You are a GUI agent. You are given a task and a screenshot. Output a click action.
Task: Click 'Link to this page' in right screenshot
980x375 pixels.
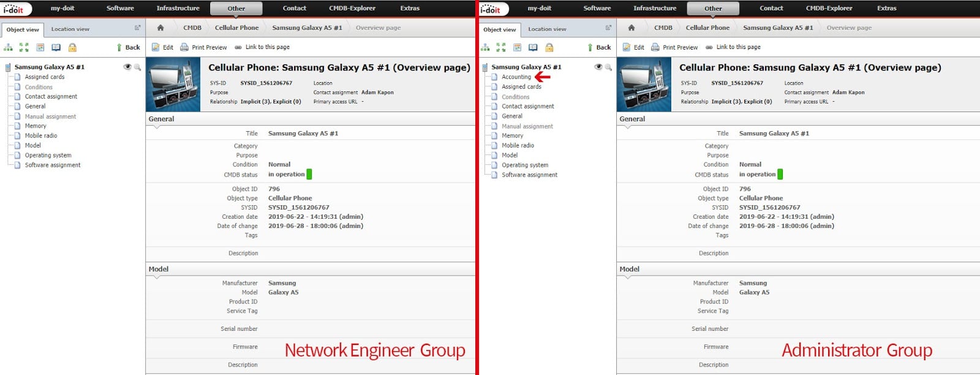[739, 47]
